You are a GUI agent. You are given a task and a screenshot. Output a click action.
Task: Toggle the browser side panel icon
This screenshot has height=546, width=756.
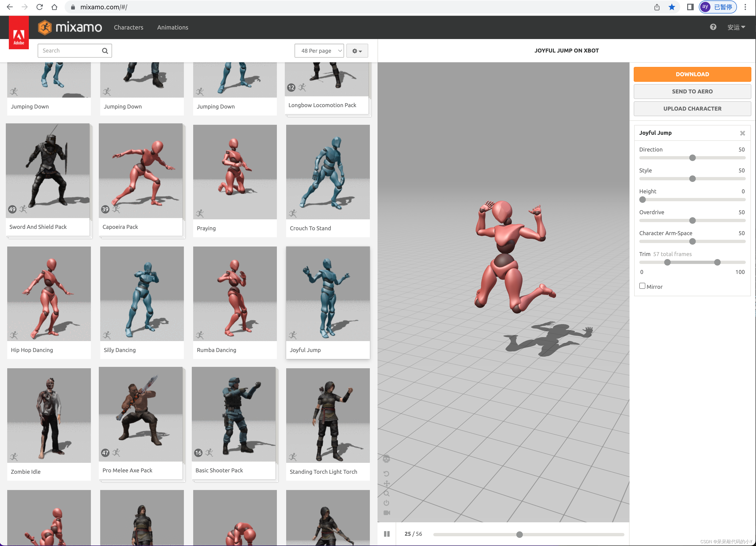(690, 7)
